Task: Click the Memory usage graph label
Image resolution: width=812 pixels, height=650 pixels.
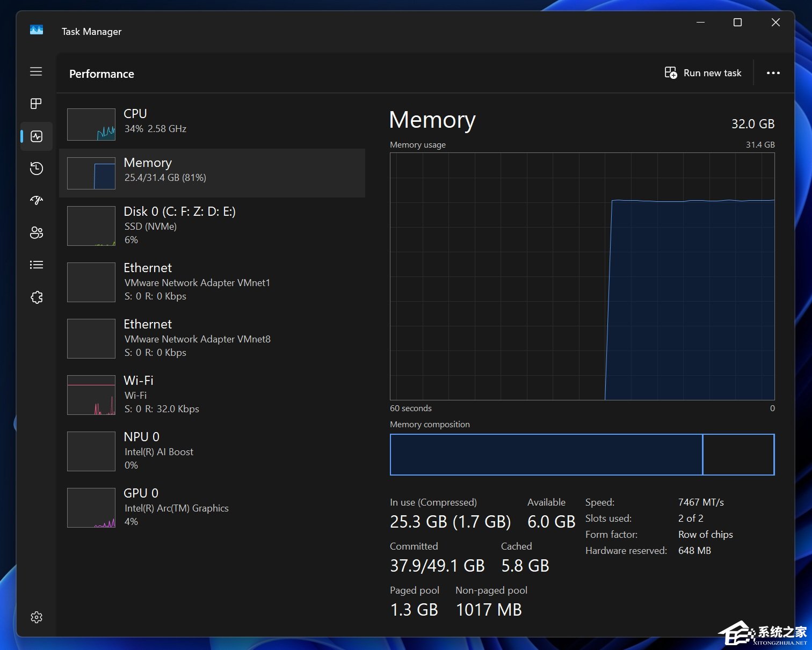Action: click(418, 145)
